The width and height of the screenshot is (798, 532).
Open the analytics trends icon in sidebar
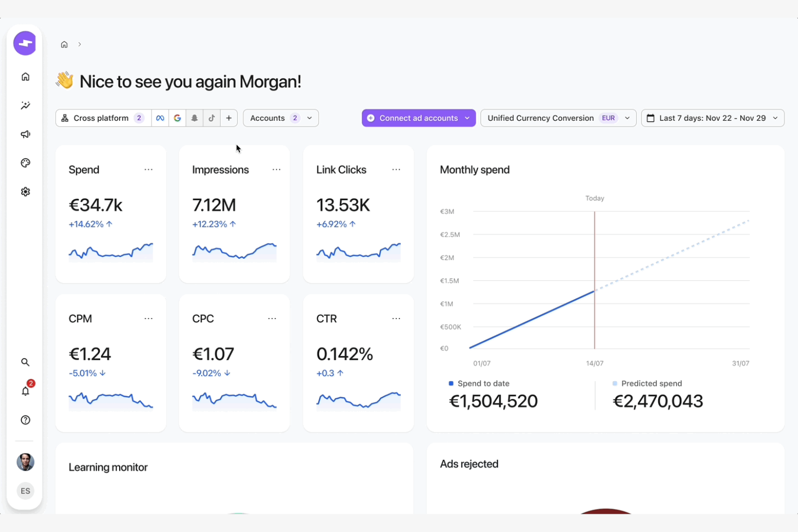click(25, 106)
